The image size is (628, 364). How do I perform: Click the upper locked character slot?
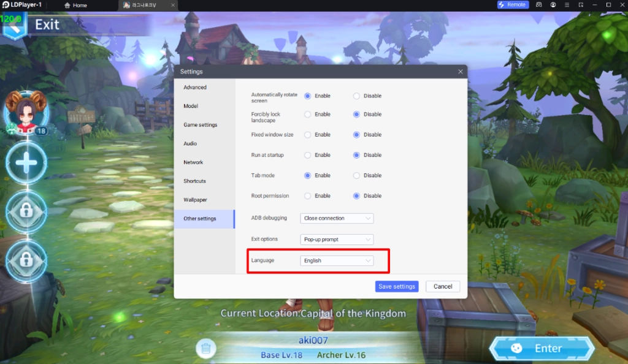[x=26, y=211]
